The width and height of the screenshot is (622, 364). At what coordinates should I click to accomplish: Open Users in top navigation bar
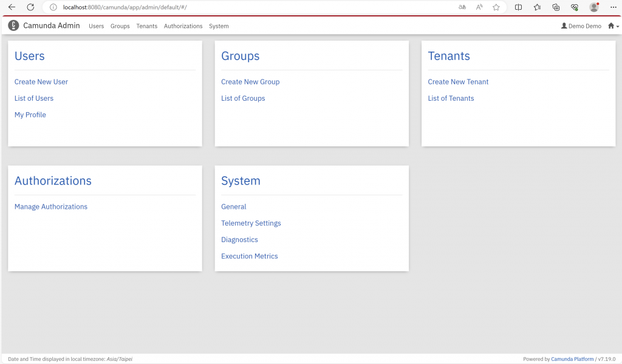click(97, 26)
